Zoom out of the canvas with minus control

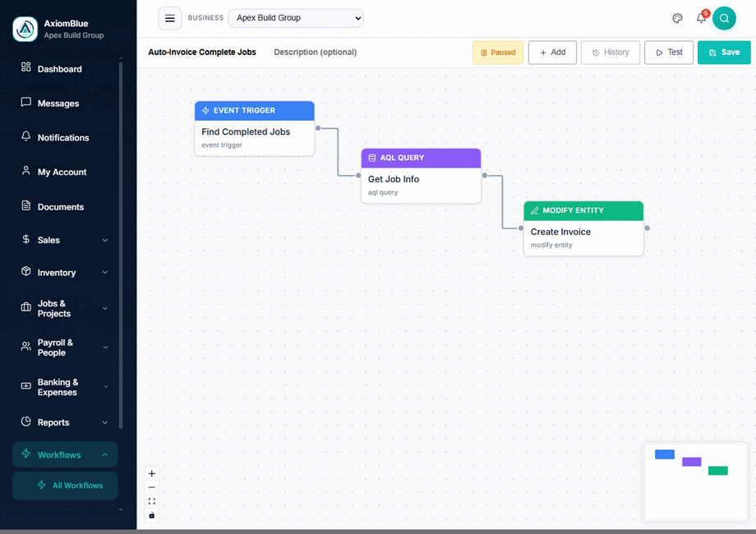pos(151,487)
